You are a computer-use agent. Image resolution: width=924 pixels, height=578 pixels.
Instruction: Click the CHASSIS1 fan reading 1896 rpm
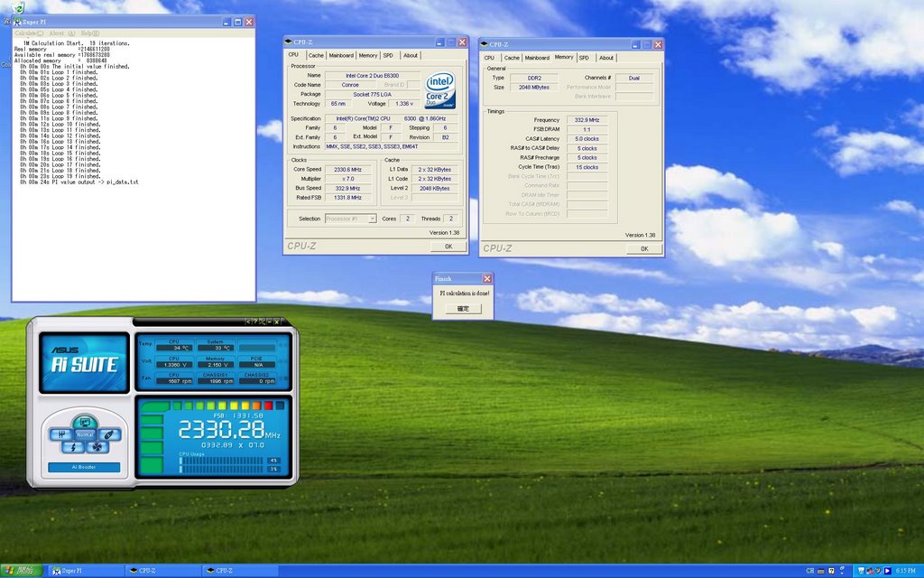point(215,381)
